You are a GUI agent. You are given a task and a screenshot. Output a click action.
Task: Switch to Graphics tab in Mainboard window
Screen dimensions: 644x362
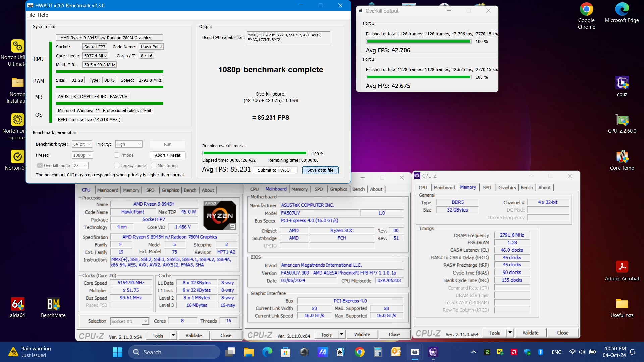(x=339, y=189)
